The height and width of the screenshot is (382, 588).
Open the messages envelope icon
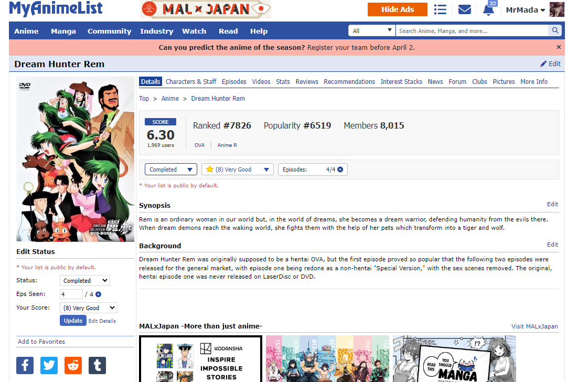464,9
